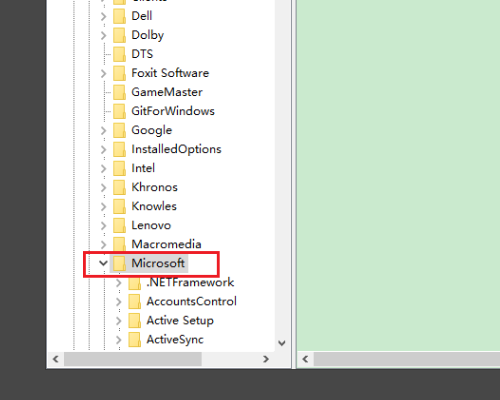This screenshot has width=500, height=400.
Task: Select the ActiveSync folder icon
Action: click(135, 339)
